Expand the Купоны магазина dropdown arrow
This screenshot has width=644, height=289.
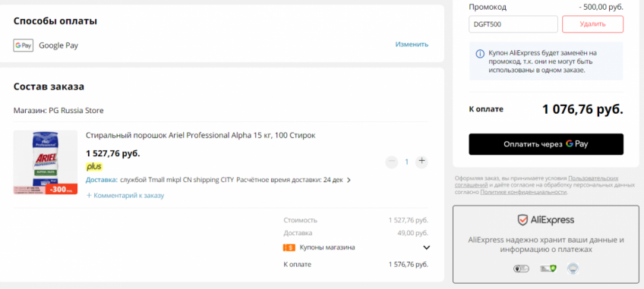426,247
